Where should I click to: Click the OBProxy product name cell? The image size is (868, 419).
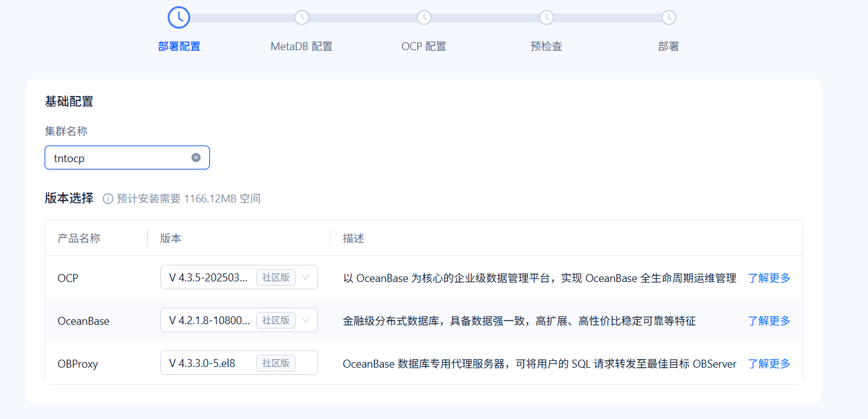[78, 364]
